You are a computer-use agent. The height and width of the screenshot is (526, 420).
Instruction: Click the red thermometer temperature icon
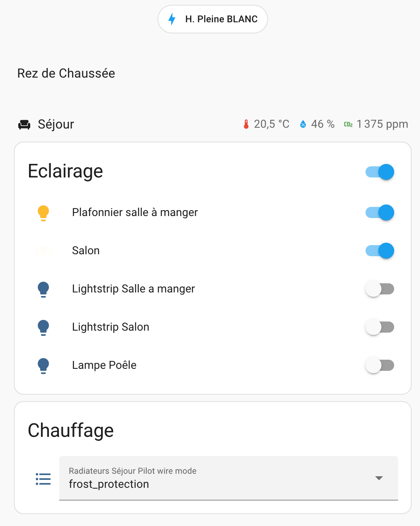[x=246, y=124]
